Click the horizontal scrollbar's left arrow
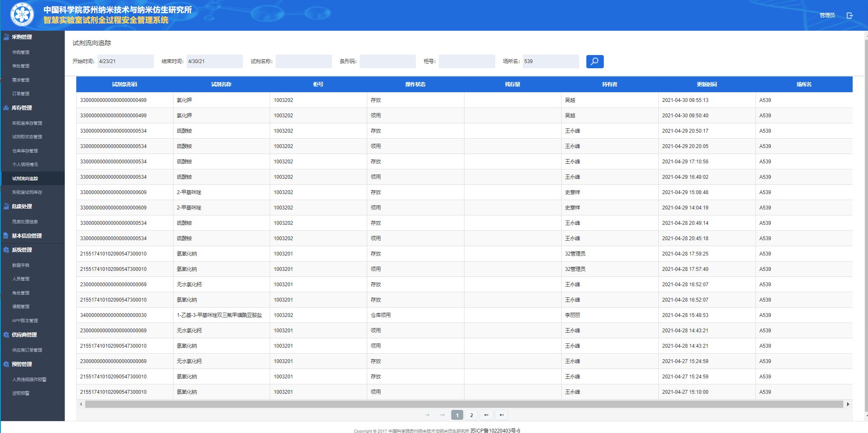This screenshot has width=868, height=433. pos(81,404)
